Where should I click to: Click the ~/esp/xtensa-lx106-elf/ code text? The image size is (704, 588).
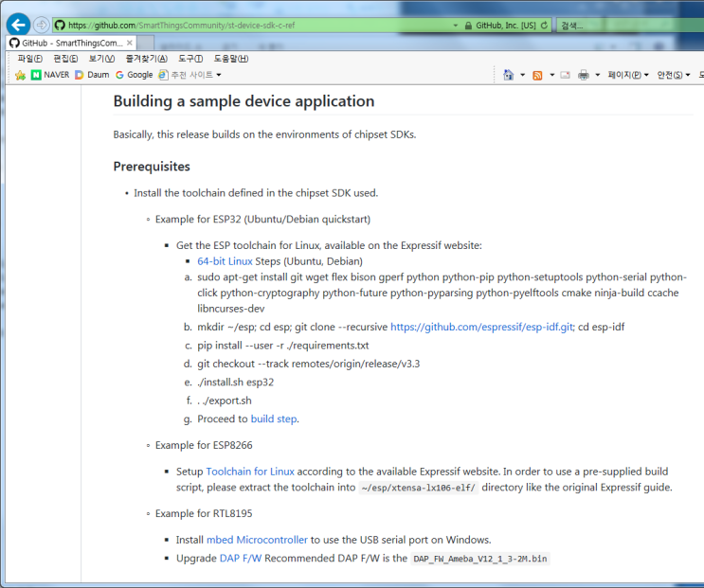[419, 488]
